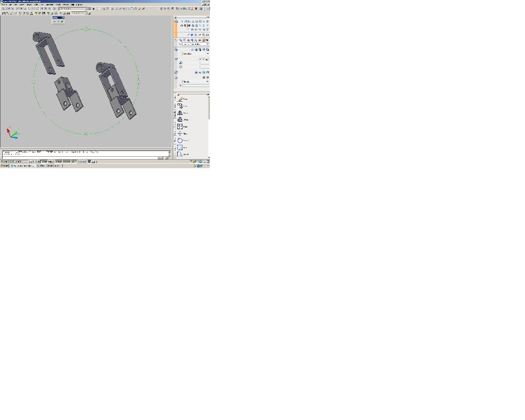
Task: Click the tool palette vertical scrollbar
Action: tap(209, 109)
